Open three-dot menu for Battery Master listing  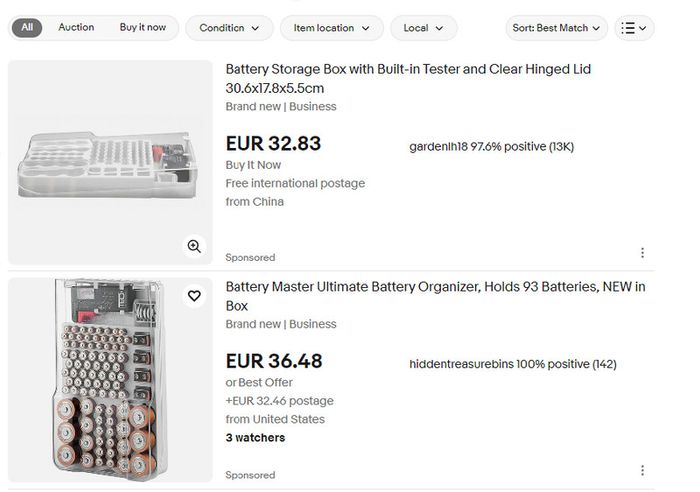coord(642,470)
